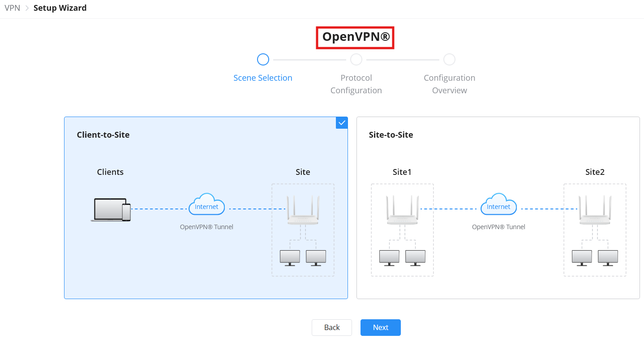Click the breadcrumb chevron after VPN

tap(27, 8)
